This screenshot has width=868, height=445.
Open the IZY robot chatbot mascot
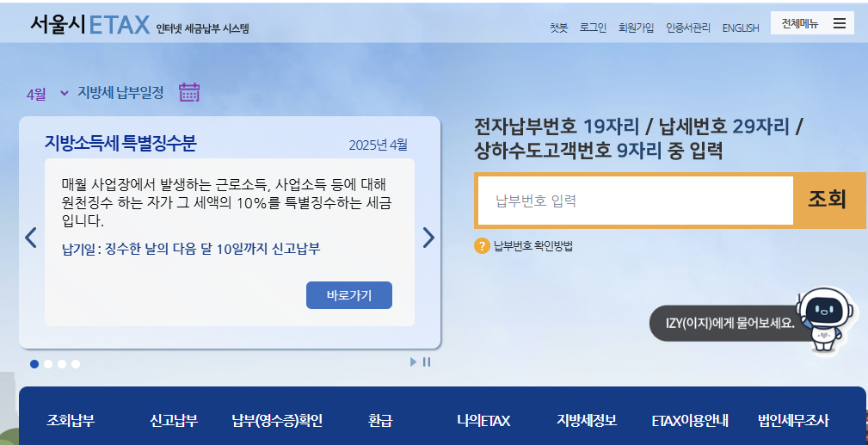pos(824,319)
